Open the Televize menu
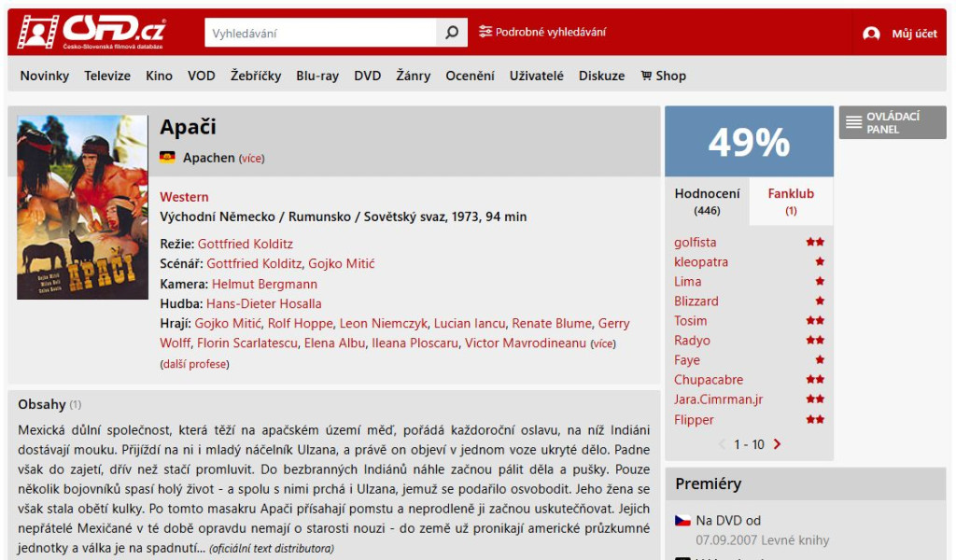This screenshot has width=956, height=560. (x=107, y=76)
